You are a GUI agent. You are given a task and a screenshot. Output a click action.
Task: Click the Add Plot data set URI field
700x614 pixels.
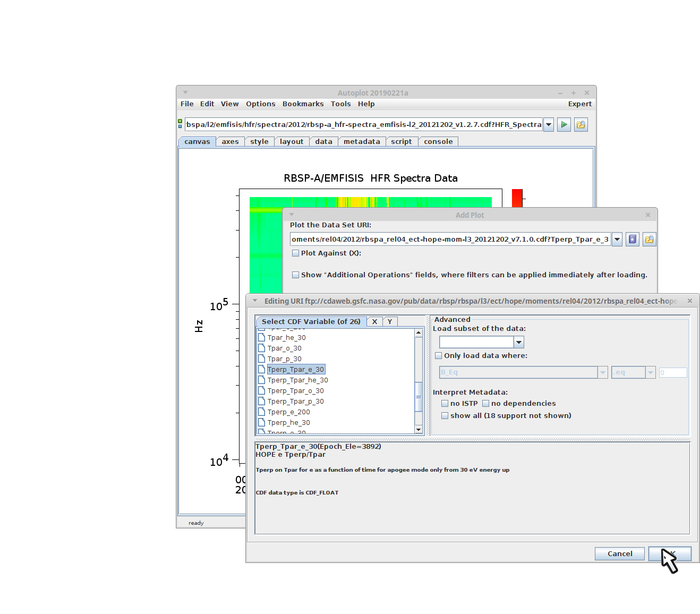click(450, 240)
